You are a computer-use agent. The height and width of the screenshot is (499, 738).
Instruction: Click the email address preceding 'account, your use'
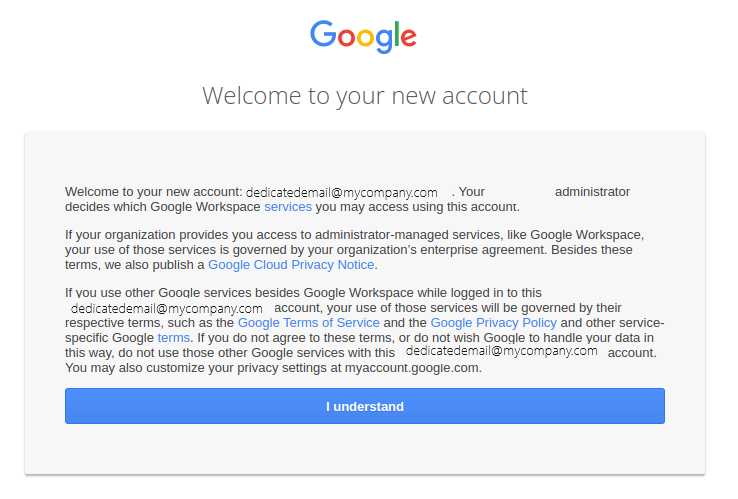pyautogui.click(x=167, y=308)
